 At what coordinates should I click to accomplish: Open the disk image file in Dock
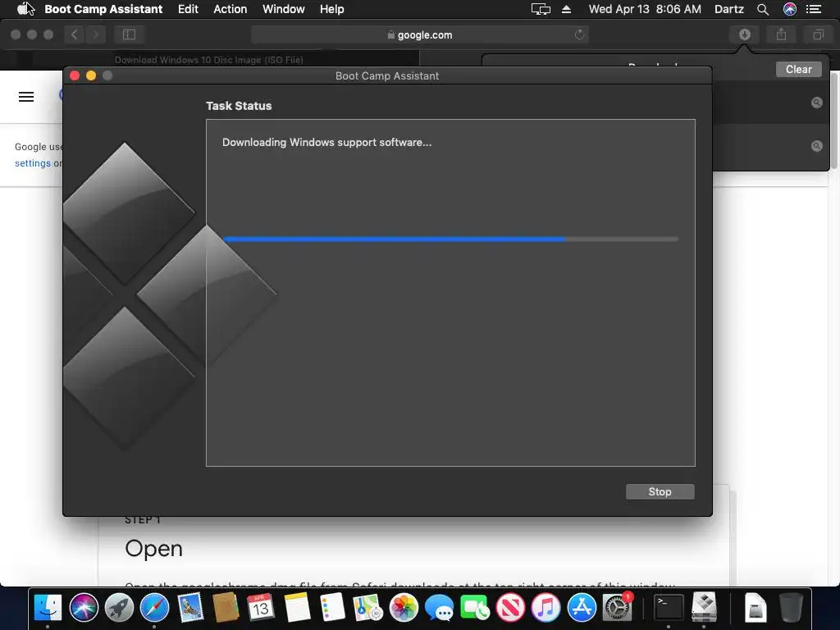[x=756, y=608]
